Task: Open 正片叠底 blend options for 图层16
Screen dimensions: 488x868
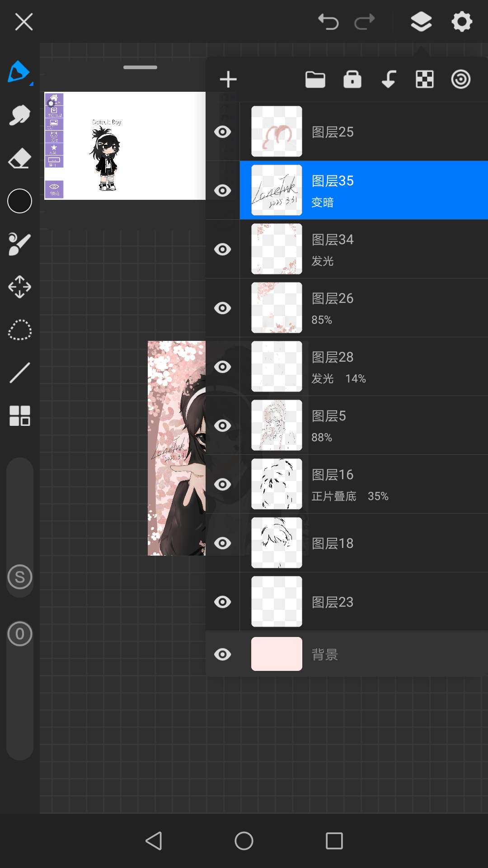Action: [x=334, y=496]
